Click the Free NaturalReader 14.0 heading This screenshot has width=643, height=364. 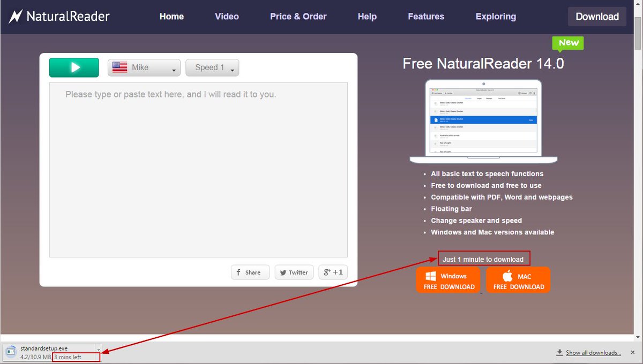tap(483, 64)
